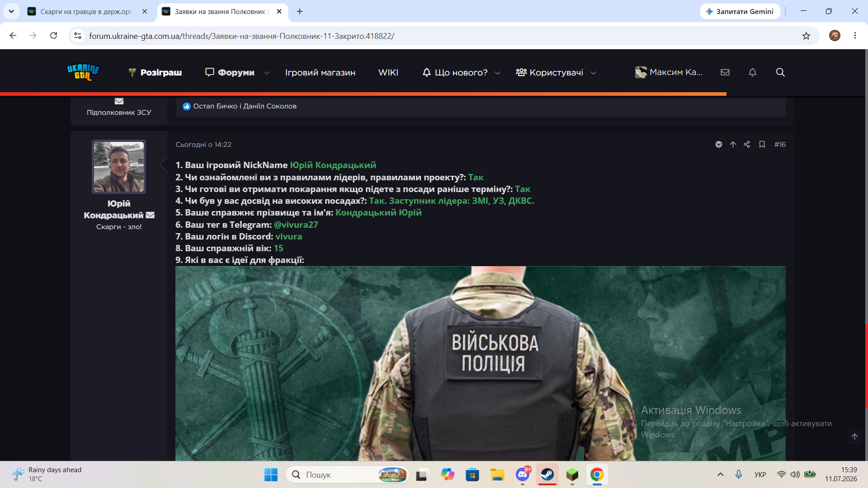Open the Розіграш link
The width and height of the screenshot is (868, 488).
click(155, 72)
